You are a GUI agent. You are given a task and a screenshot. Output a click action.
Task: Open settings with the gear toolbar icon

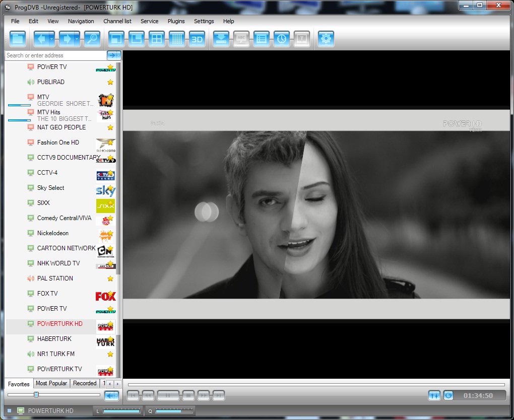[326, 39]
